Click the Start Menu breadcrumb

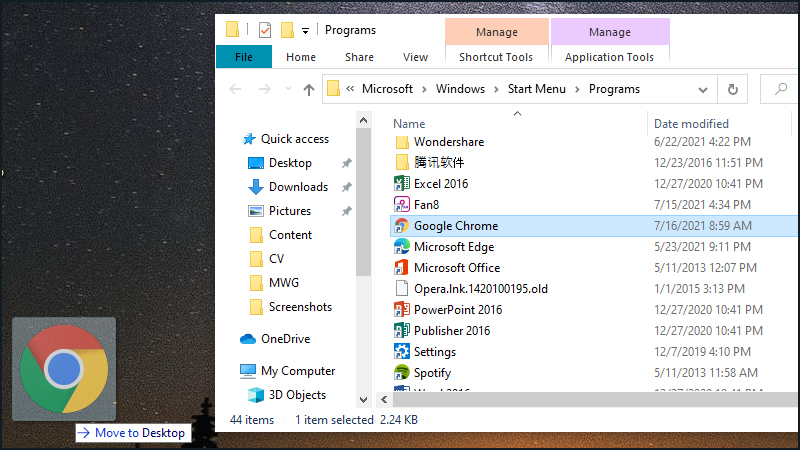click(537, 89)
